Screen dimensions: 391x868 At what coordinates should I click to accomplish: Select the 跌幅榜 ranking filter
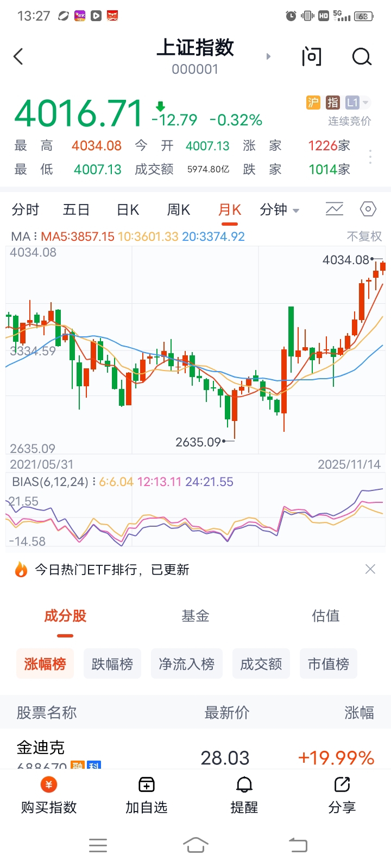[112, 663]
